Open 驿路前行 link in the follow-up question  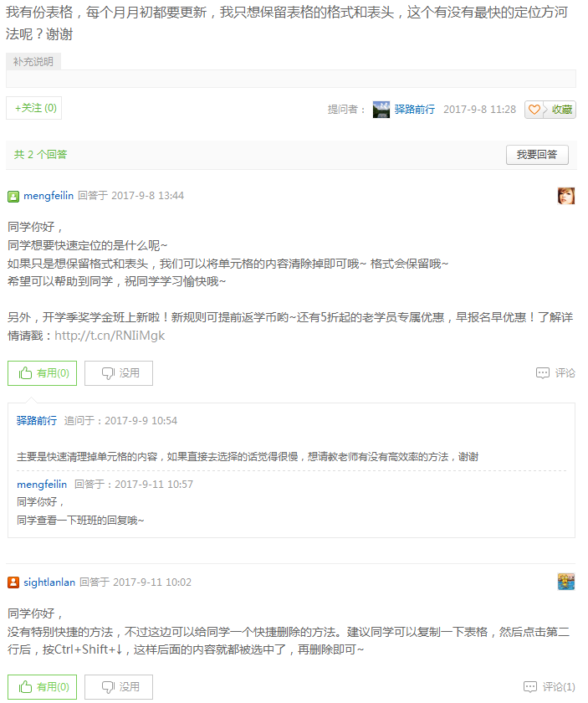[x=37, y=420]
